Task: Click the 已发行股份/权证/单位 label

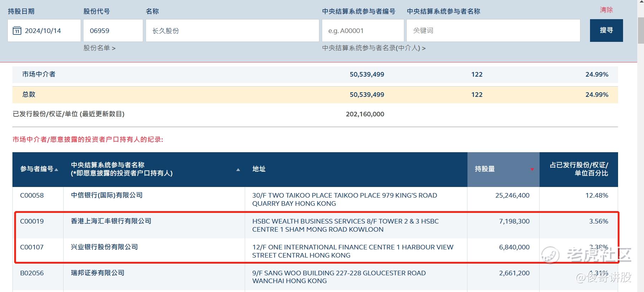Action: click(69, 114)
